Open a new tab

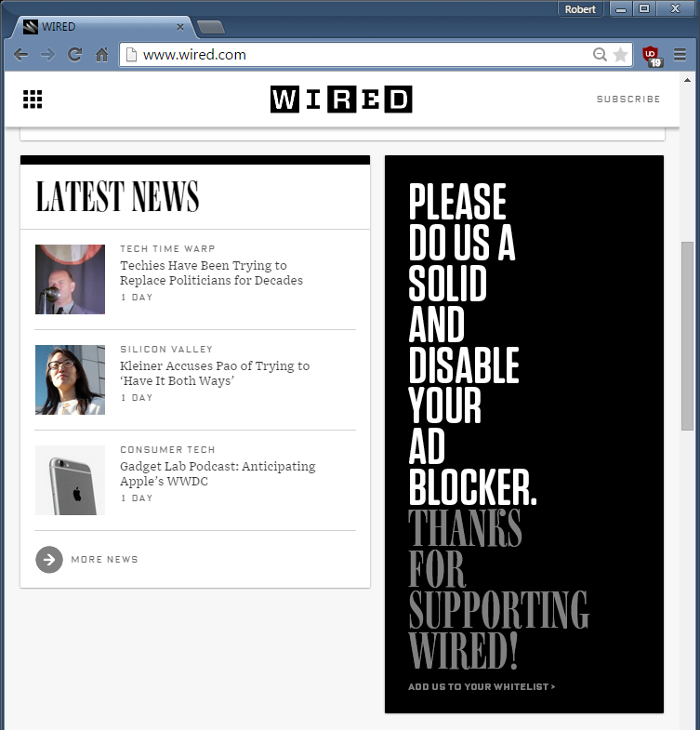point(210,27)
